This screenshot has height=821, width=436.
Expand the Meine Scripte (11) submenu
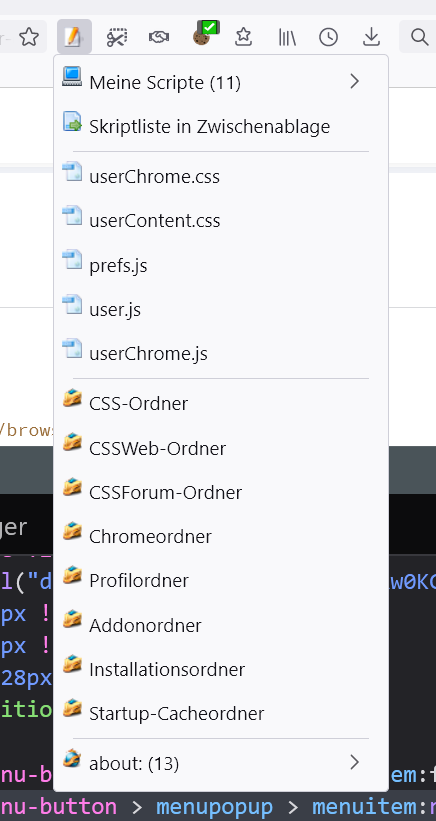221,82
